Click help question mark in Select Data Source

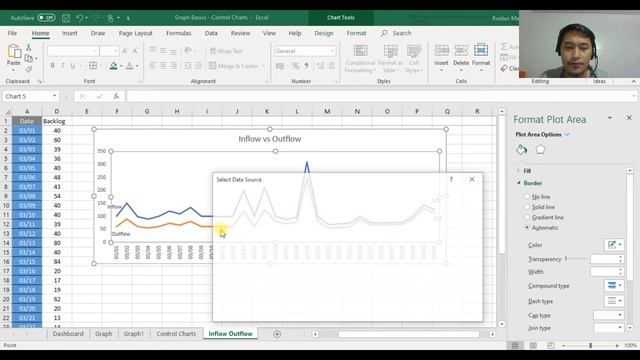[x=451, y=179]
